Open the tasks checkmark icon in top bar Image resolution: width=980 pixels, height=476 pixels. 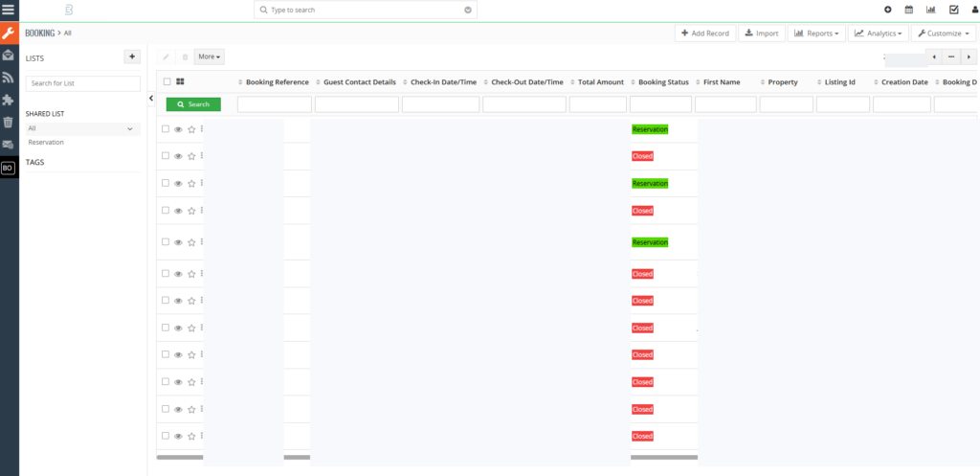(x=954, y=10)
